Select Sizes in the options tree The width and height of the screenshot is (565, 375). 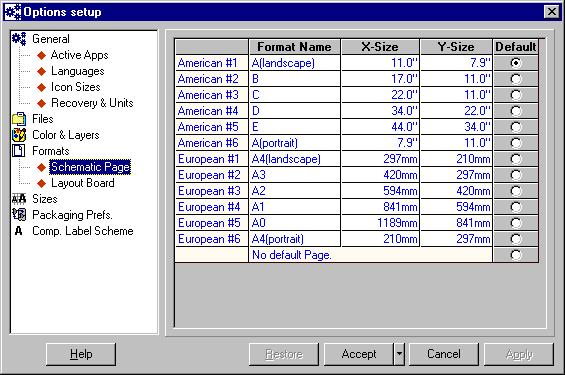pyautogui.click(x=45, y=199)
